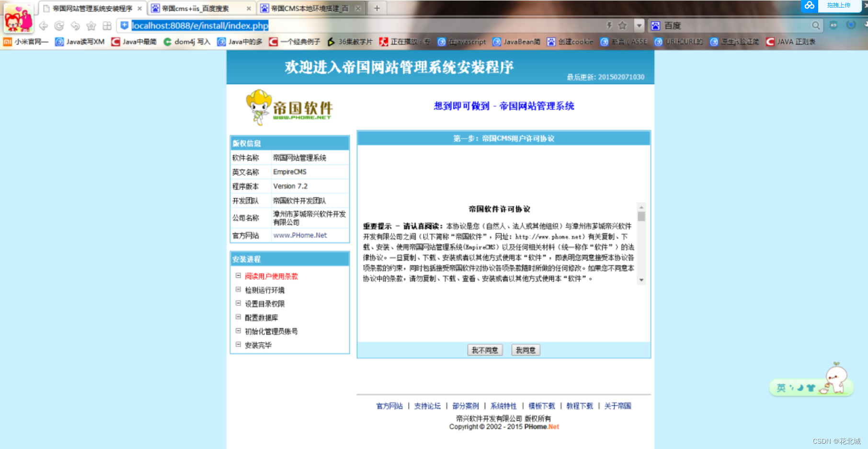Switch to 帝国CMS本地环境搭建 tab

(310, 9)
